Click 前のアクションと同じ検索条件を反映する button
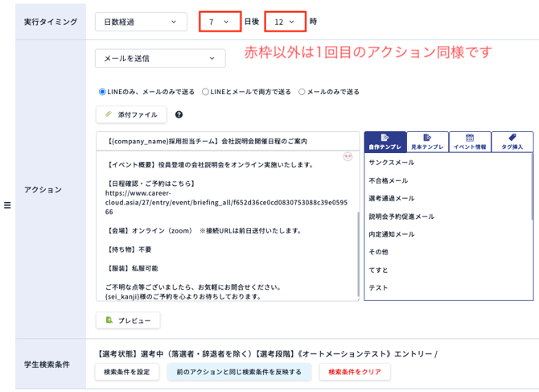 pyautogui.click(x=239, y=372)
